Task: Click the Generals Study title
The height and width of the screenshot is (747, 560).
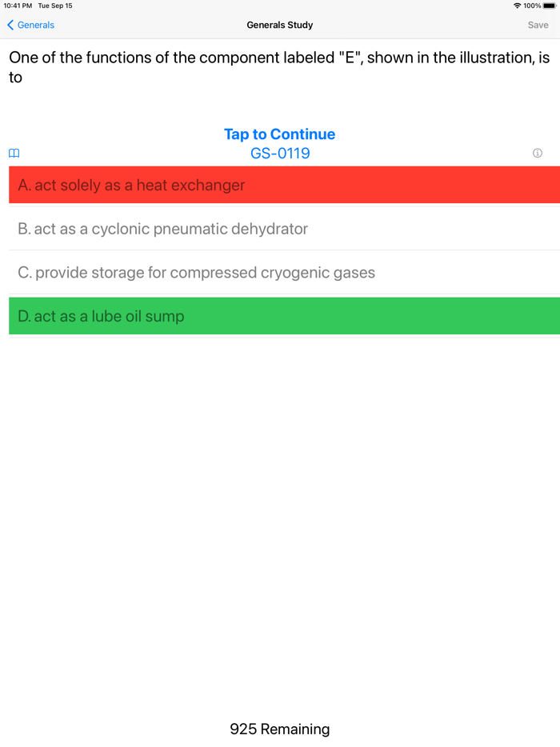Action: coord(280,25)
